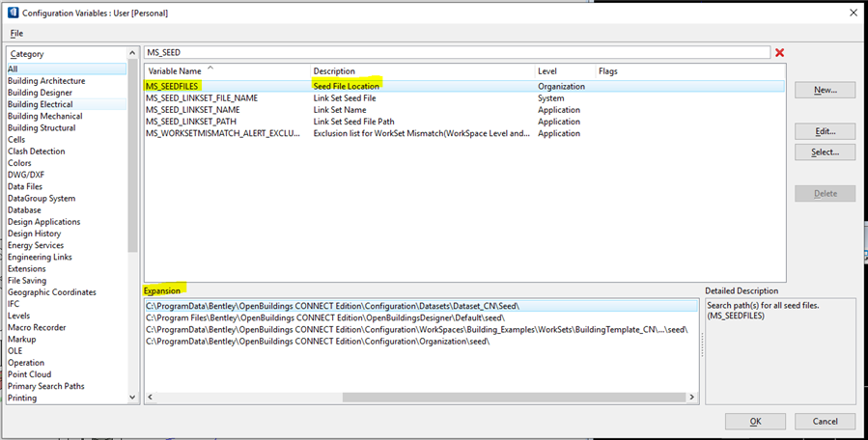Click the MS_SEED search input field
Screen dimensions: 868x440
[458, 52]
